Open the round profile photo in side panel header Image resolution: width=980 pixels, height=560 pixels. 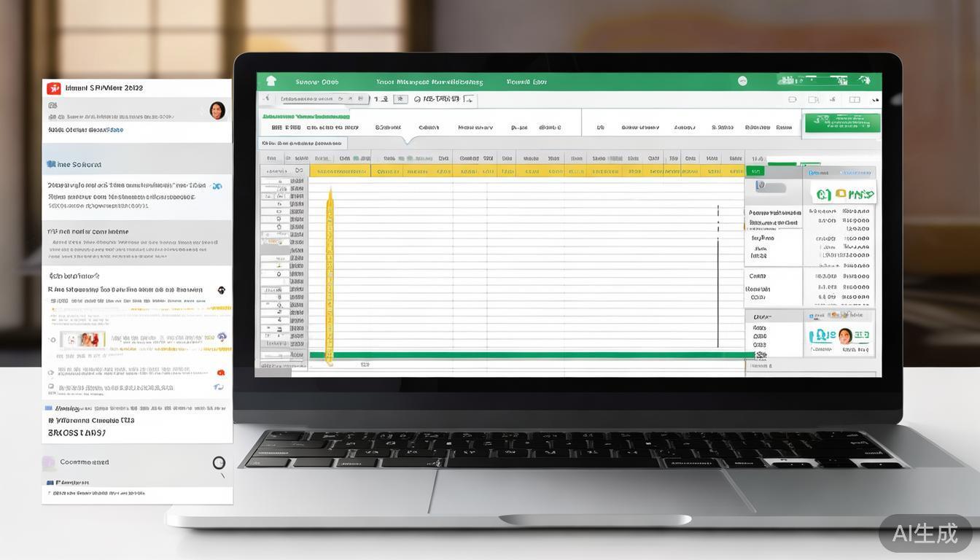pyautogui.click(x=217, y=111)
